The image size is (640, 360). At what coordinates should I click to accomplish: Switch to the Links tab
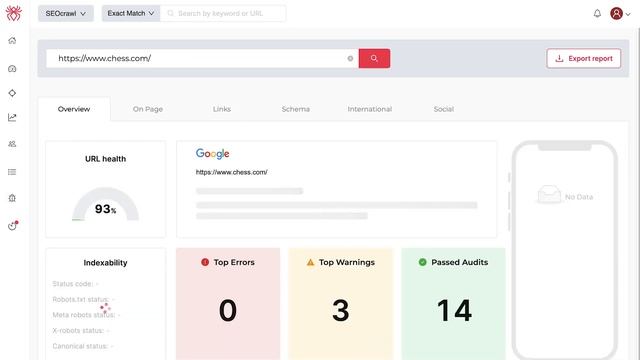click(222, 109)
